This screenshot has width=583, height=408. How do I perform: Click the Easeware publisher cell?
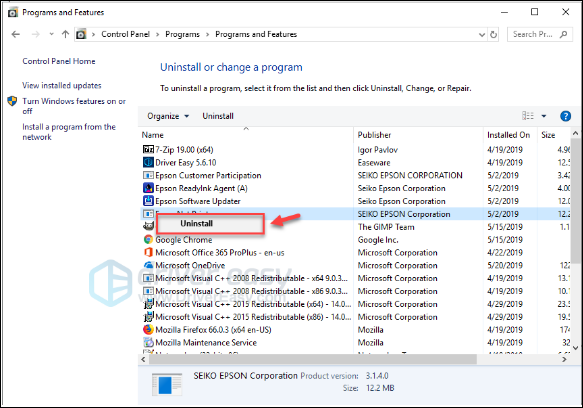click(x=374, y=163)
